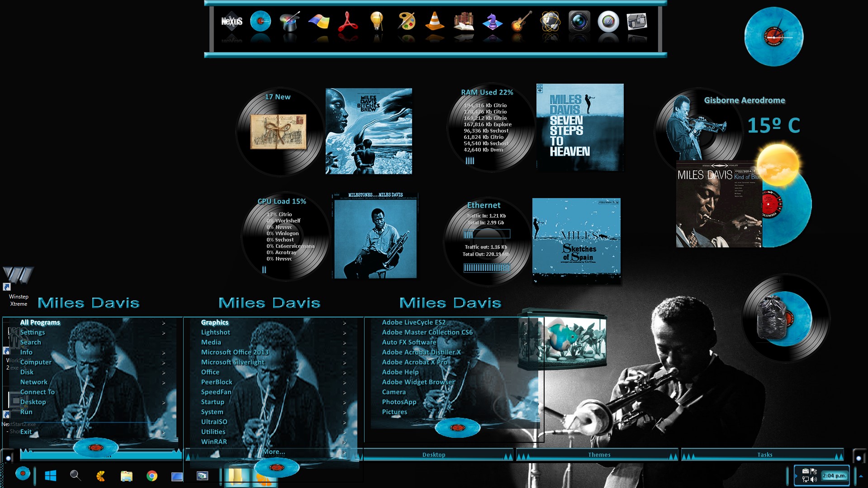The height and width of the screenshot is (488, 868).
Task: Click the More... item in programs menu
Action: pyautogui.click(x=274, y=452)
